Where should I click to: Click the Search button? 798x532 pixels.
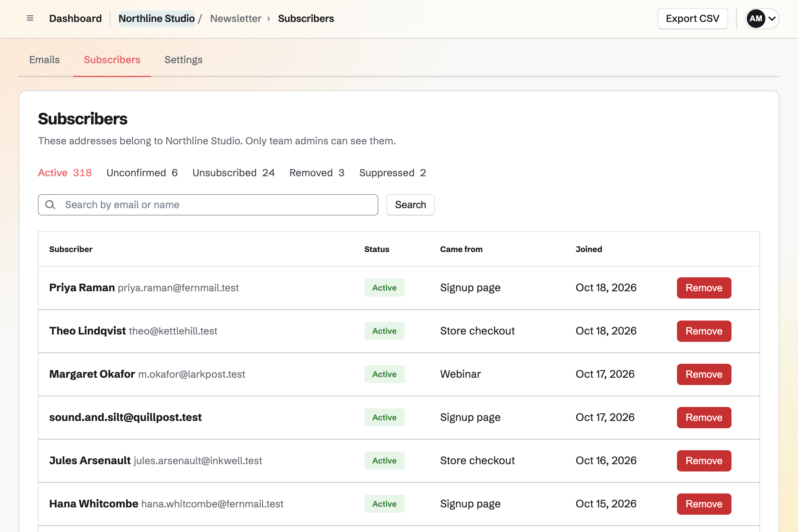tap(410, 204)
